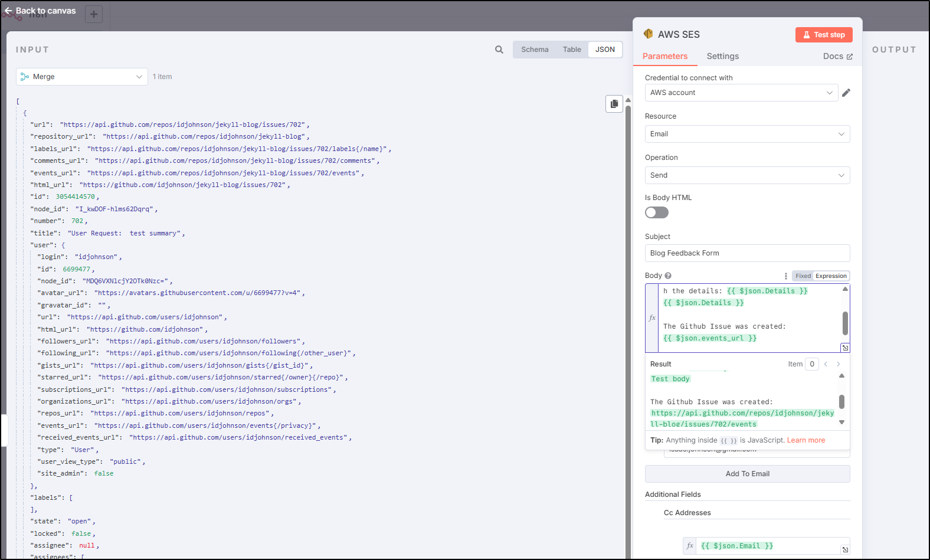
Task: Click scroll-up arrow of input JSON panel
Action: pyautogui.click(x=628, y=100)
